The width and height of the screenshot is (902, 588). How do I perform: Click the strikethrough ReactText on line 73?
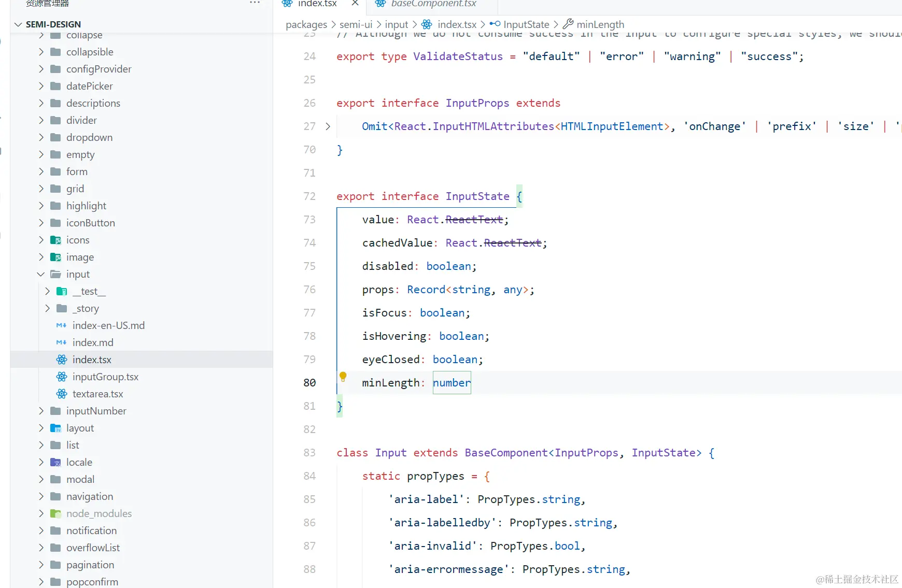pyautogui.click(x=474, y=220)
